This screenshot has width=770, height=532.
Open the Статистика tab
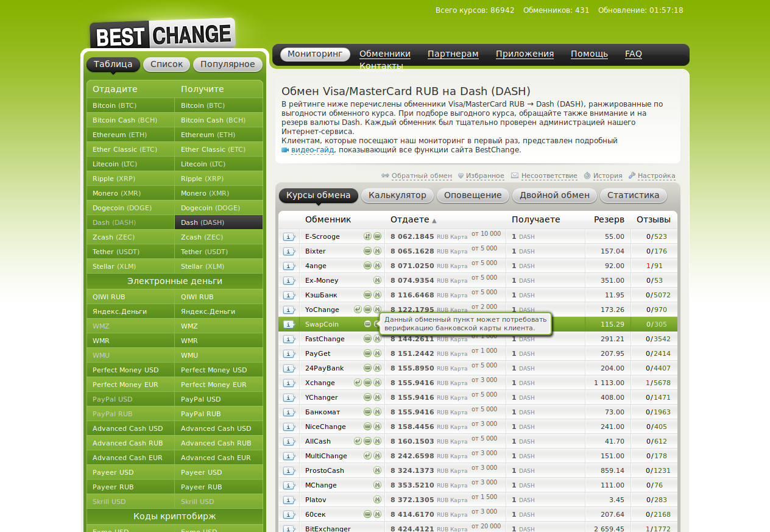633,196
